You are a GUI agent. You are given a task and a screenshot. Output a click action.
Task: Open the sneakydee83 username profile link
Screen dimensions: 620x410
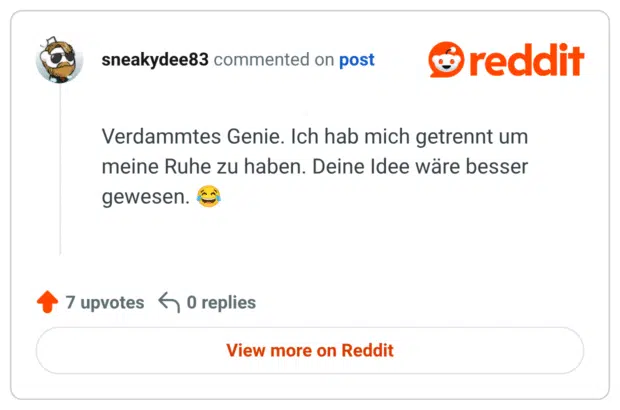point(155,60)
